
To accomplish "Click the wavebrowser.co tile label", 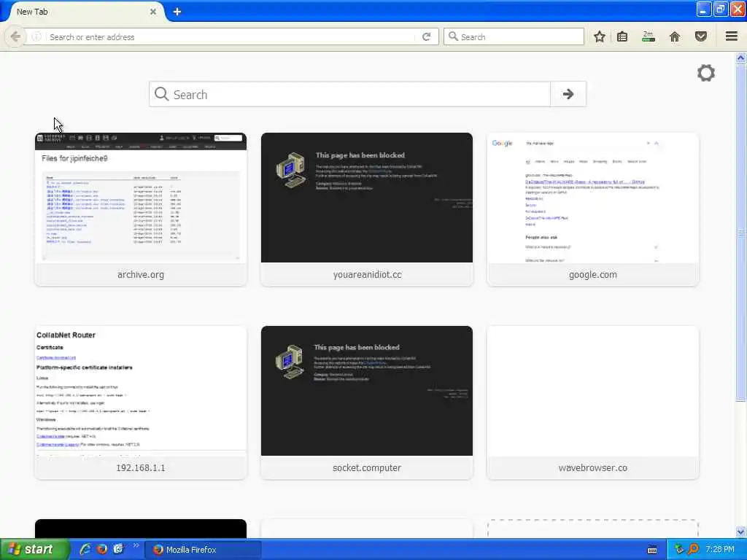I will [592, 467].
